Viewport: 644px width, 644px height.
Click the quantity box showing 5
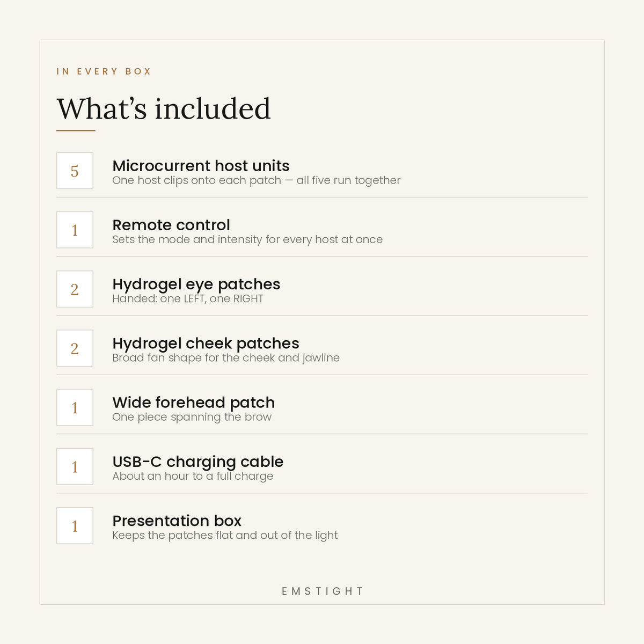pos(75,171)
